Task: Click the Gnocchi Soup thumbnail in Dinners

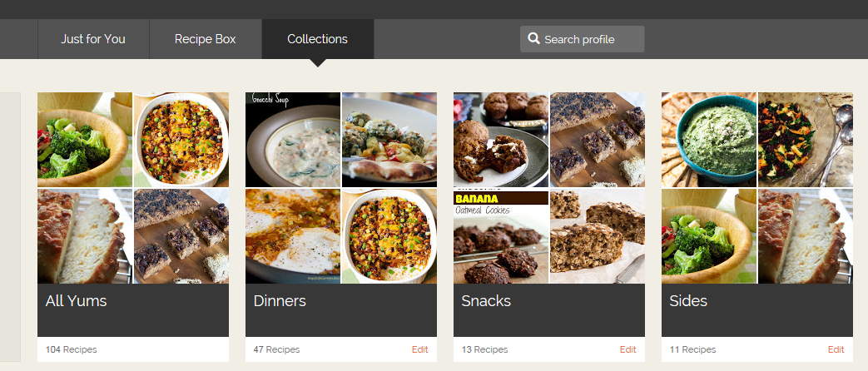Action: [293, 140]
